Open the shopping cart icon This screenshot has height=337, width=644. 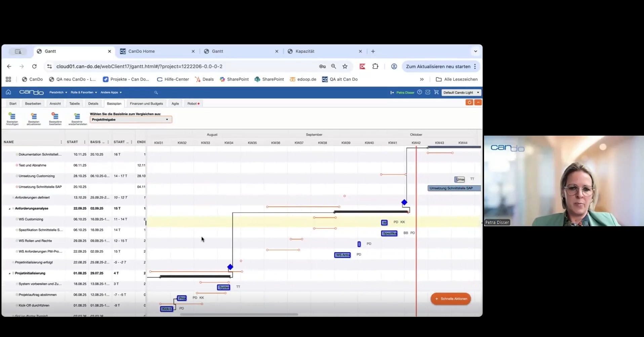436,92
